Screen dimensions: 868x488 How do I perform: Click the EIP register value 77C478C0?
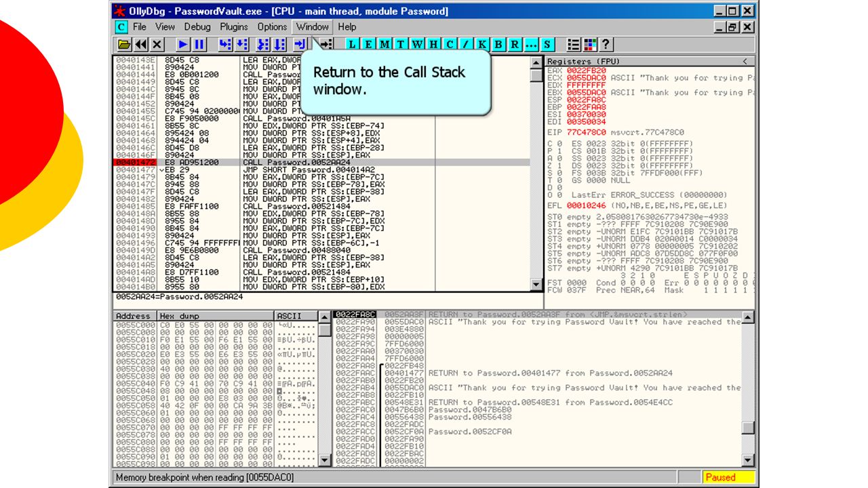(587, 132)
